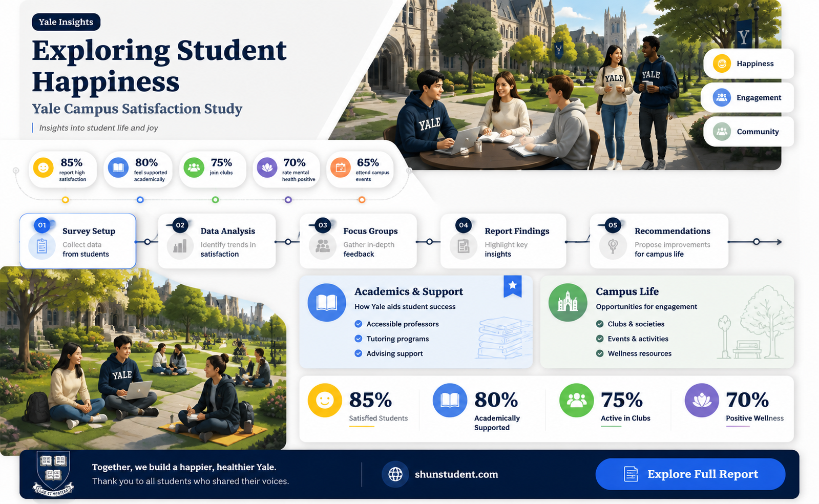
Task: Click the star bookmark ribbon on Academics card
Action: click(513, 286)
